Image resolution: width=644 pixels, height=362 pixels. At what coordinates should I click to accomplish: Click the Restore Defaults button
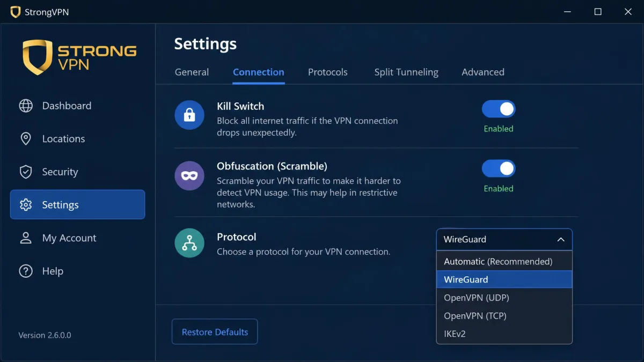pos(215,332)
